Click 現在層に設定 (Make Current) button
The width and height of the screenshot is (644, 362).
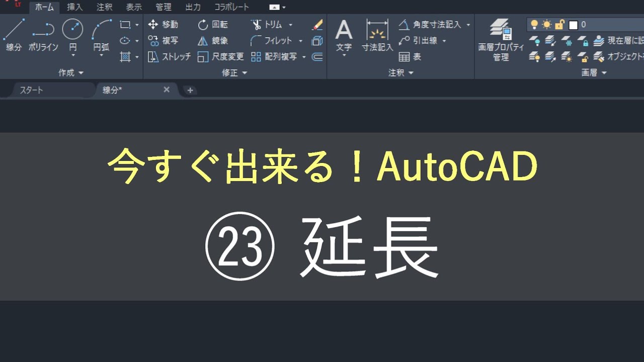click(x=618, y=41)
